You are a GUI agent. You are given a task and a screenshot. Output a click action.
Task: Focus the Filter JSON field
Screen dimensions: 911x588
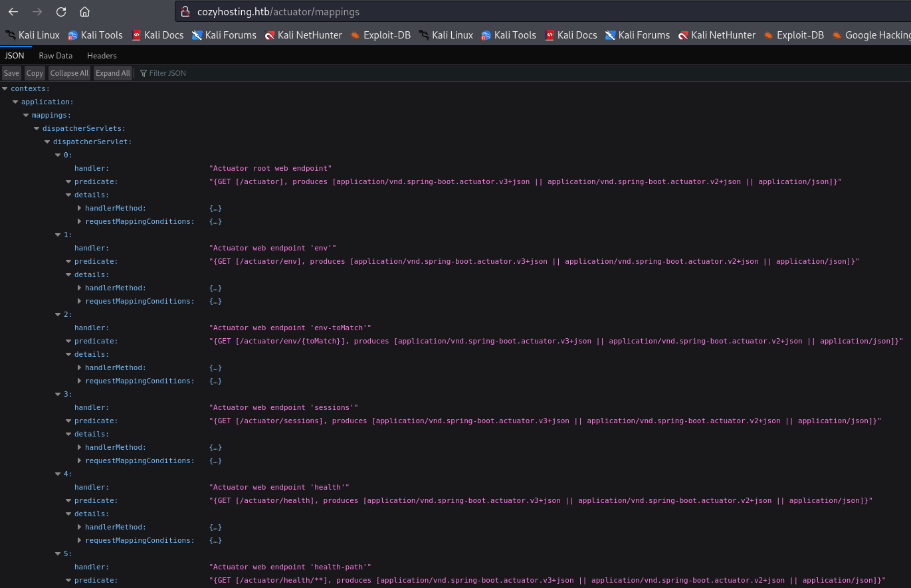tap(524, 73)
